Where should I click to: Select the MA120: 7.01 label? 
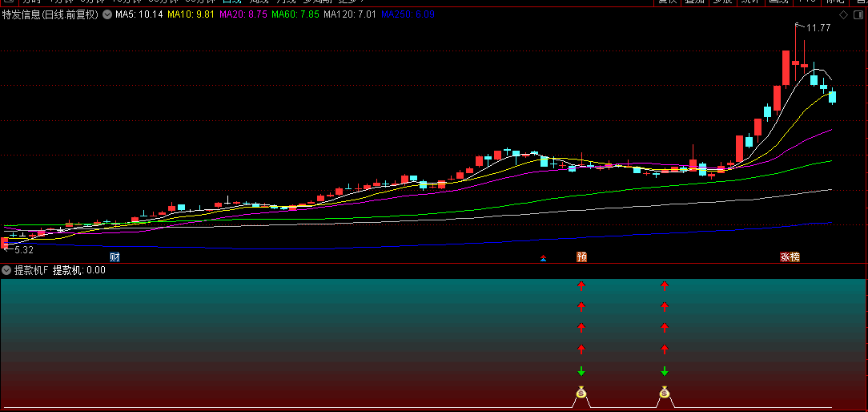tap(350, 15)
